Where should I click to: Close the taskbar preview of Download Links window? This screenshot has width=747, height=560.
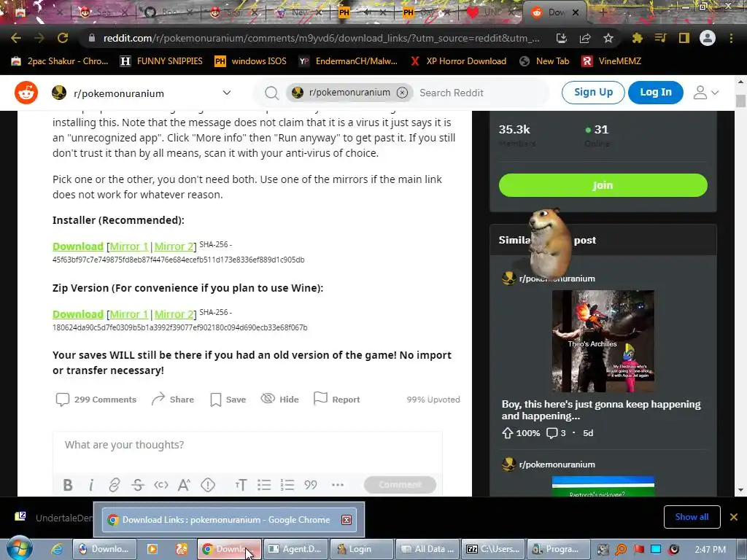click(x=347, y=519)
